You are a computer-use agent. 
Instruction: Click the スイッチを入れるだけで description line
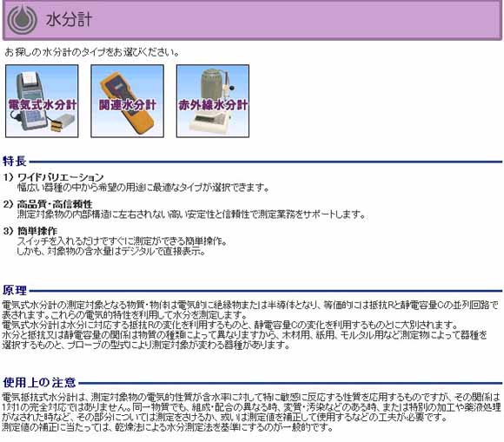pyautogui.click(x=123, y=241)
